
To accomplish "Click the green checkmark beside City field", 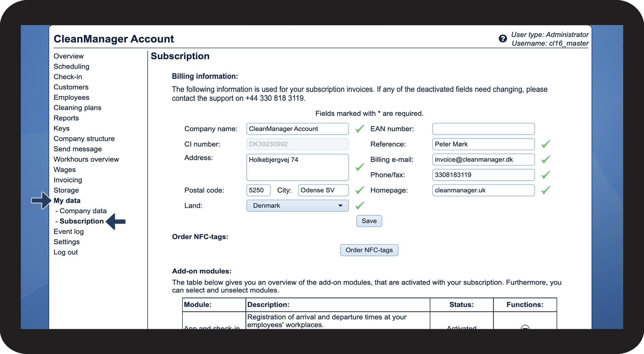I will [360, 190].
